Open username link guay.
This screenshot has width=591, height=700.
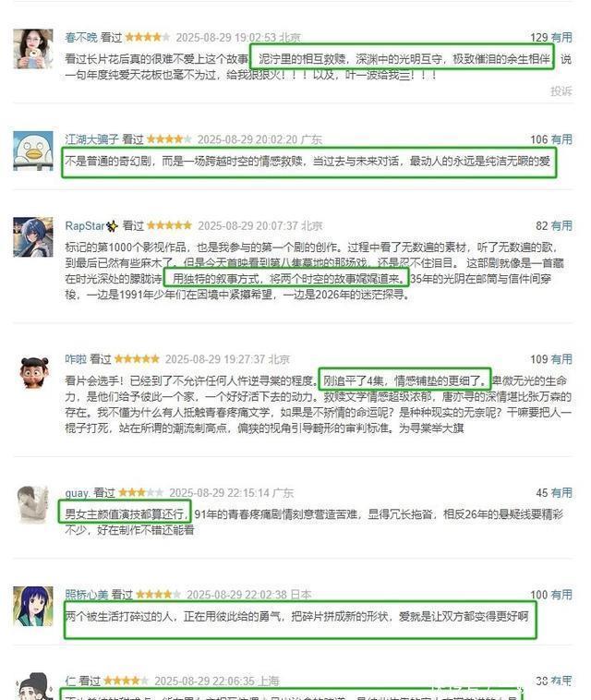tap(78, 493)
